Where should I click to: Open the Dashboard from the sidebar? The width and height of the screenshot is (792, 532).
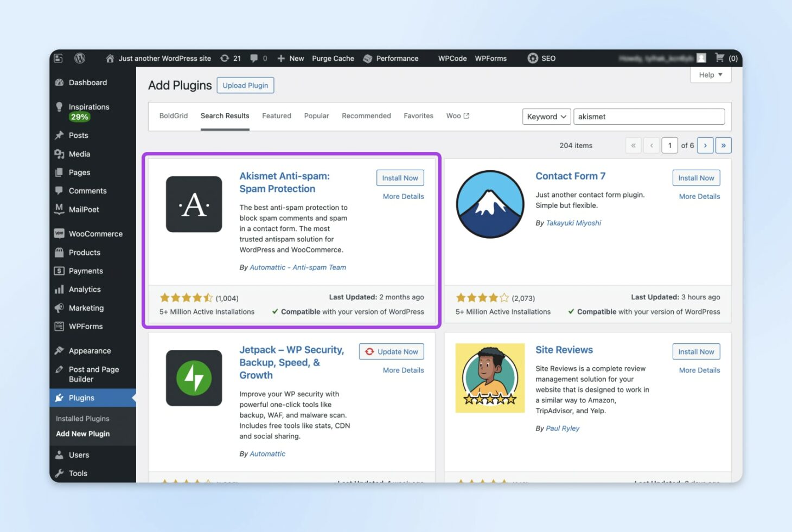87,82
